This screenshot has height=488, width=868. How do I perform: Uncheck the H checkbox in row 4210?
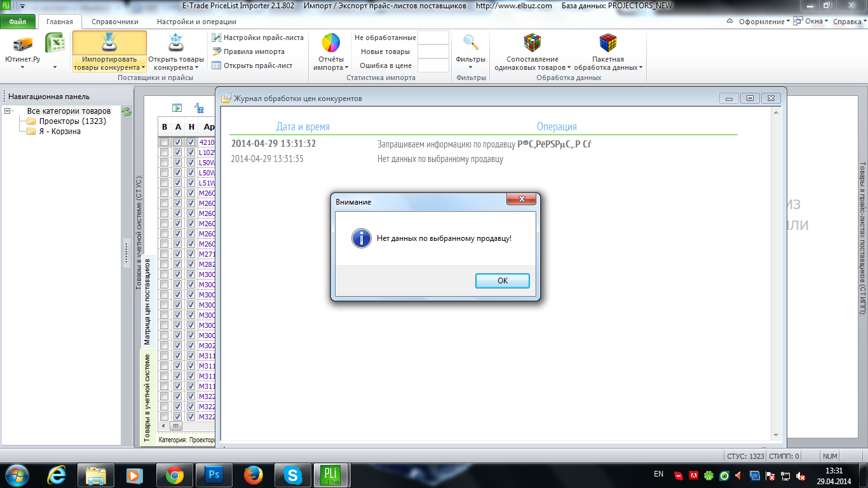(x=191, y=142)
